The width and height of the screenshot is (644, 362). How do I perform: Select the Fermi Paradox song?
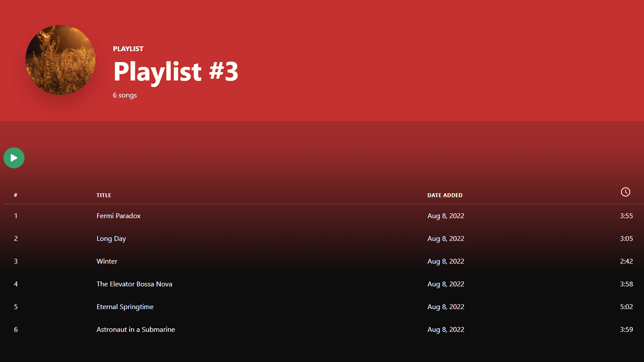tap(119, 216)
